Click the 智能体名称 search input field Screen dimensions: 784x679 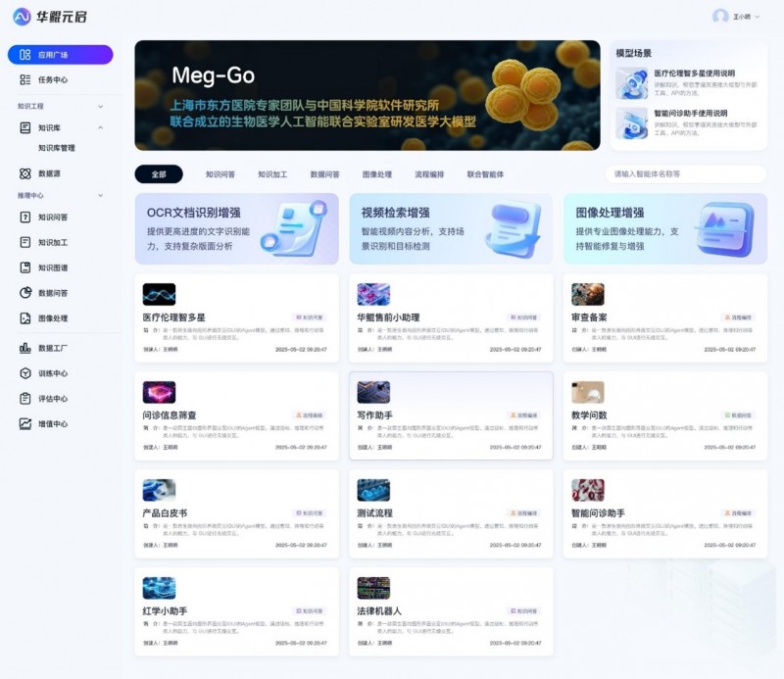685,174
